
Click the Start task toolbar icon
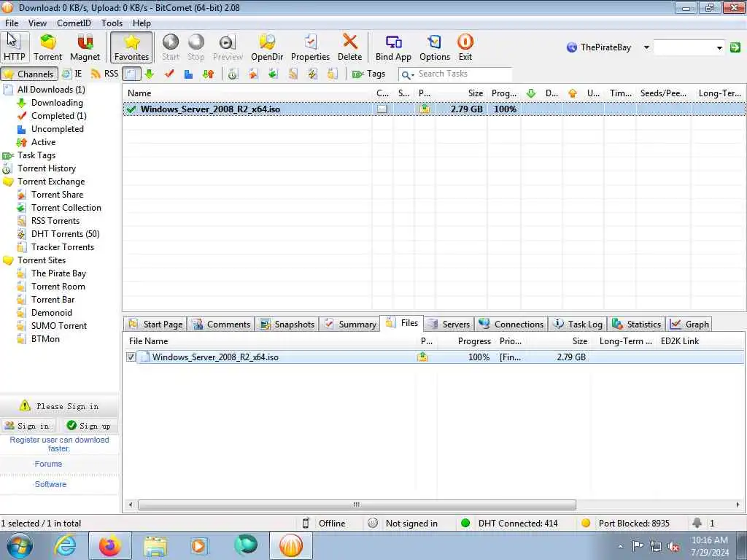(171, 47)
